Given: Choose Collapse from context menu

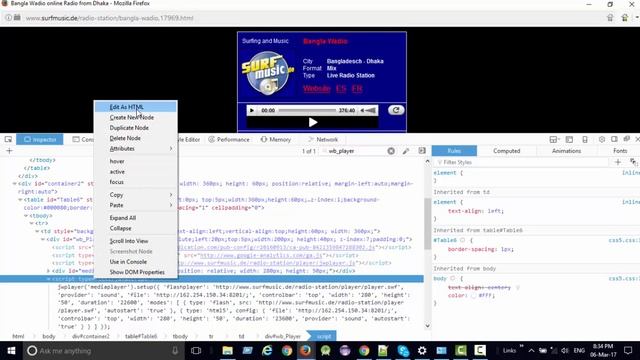Looking at the screenshot, I should coord(136,229).
